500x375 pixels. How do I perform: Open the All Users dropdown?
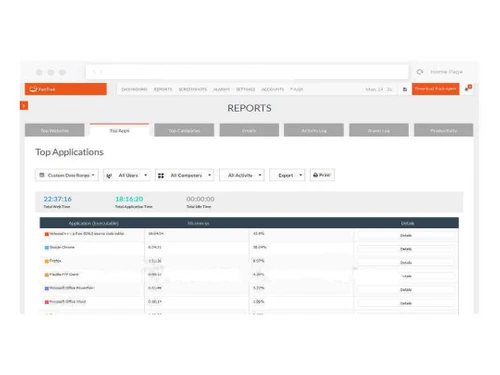coord(127,175)
